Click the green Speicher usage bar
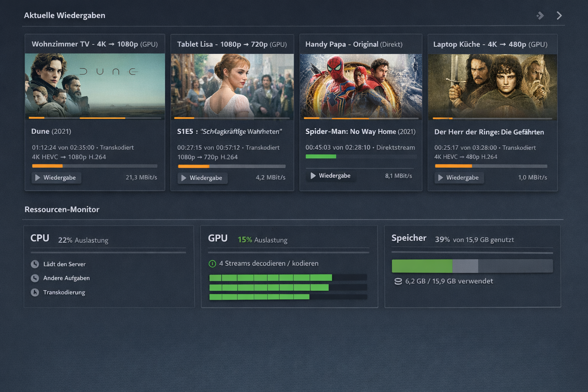The image size is (588, 392). coord(421,266)
